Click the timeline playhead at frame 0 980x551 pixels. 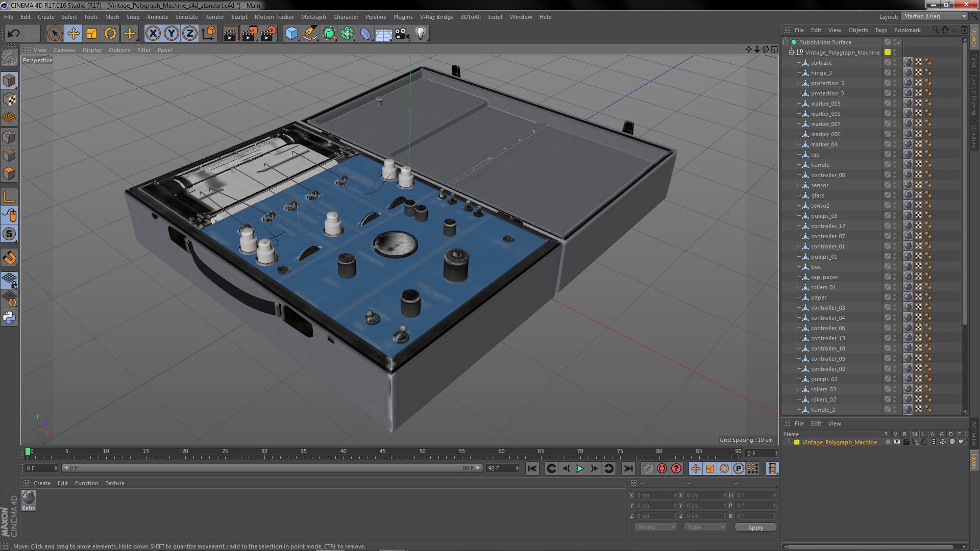pos(28,452)
